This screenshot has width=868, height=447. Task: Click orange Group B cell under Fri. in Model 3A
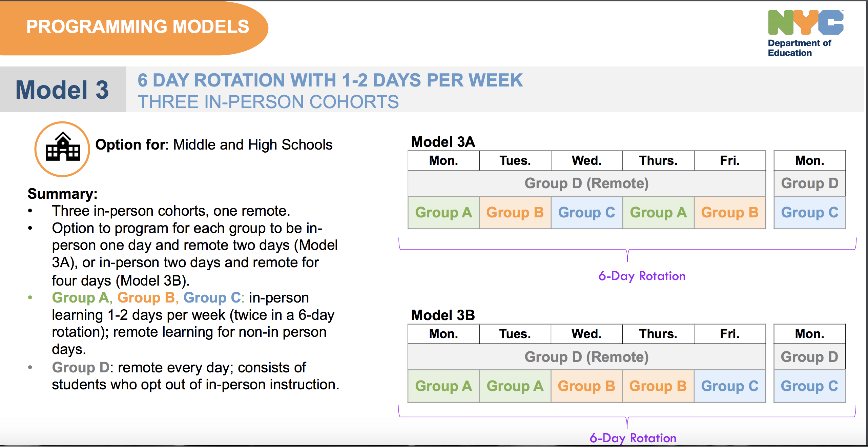(730, 213)
